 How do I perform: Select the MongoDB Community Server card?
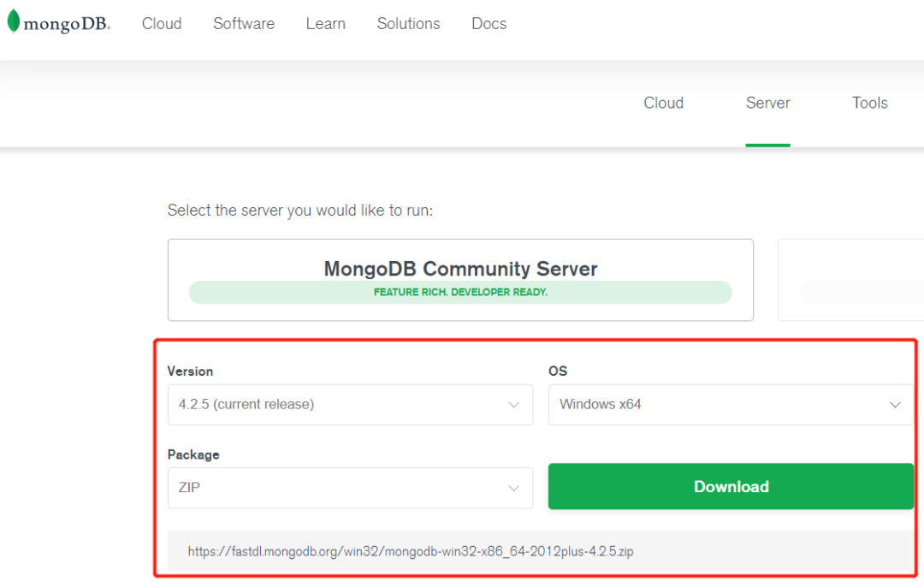pyautogui.click(x=460, y=280)
